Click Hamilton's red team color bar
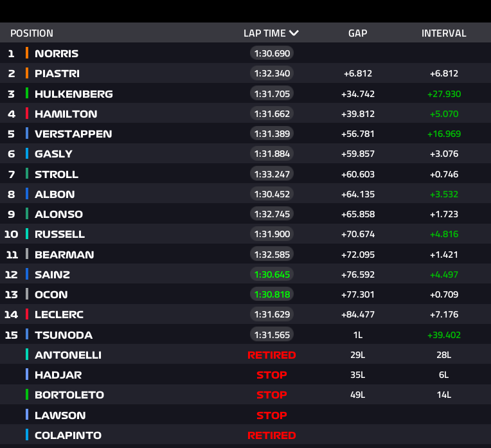This screenshot has width=491, height=448. [27, 114]
